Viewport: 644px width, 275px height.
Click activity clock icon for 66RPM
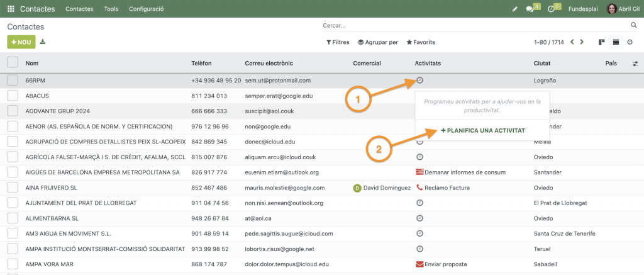coord(419,81)
